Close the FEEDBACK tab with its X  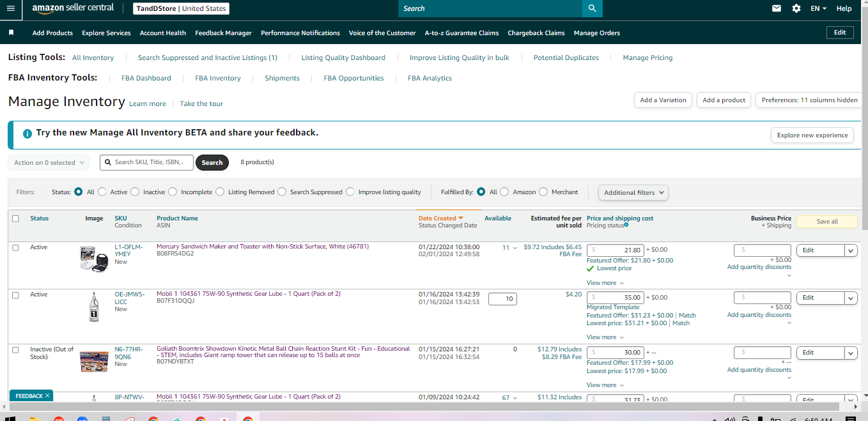pyautogui.click(x=47, y=396)
